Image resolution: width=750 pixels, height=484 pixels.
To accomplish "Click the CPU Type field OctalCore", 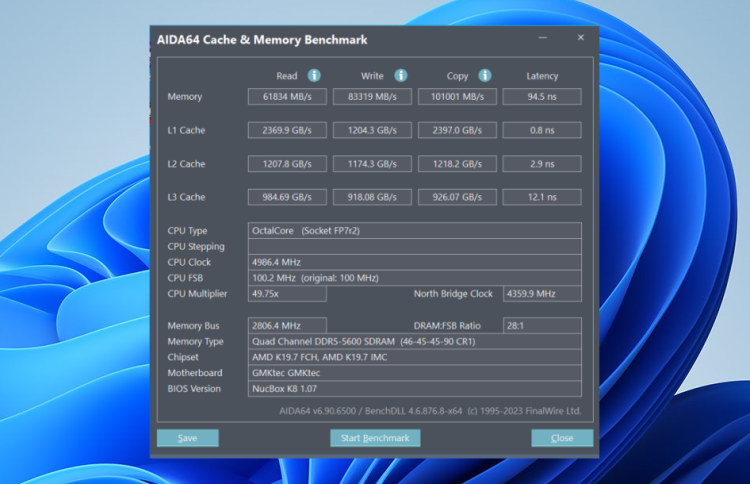I will pos(415,231).
